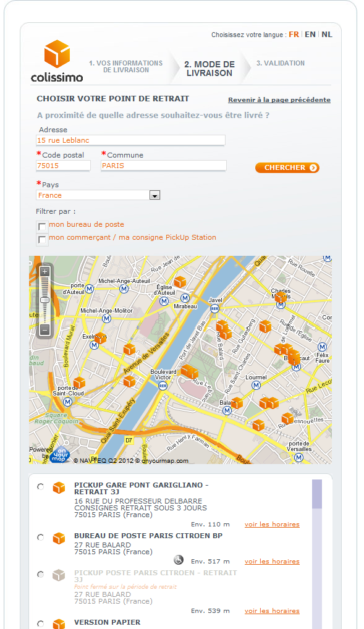Viewport: 364px width, 629px height.
Task: Select pickup marker on Rue Gutenberg
Action: pyautogui.click(x=265, y=326)
